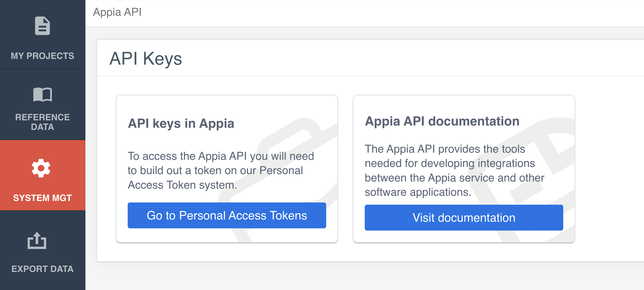Click the 'API keys in Appia' heading
644x290 pixels.
[181, 124]
